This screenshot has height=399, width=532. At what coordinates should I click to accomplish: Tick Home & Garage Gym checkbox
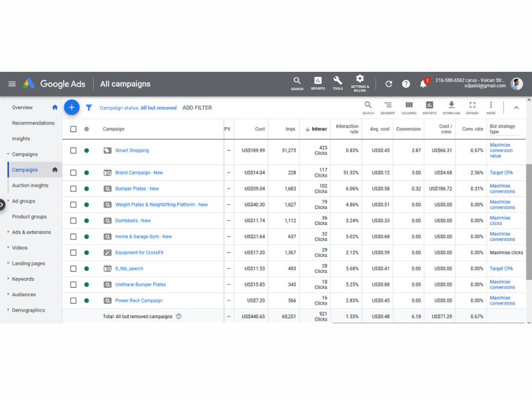[x=73, y=237]
